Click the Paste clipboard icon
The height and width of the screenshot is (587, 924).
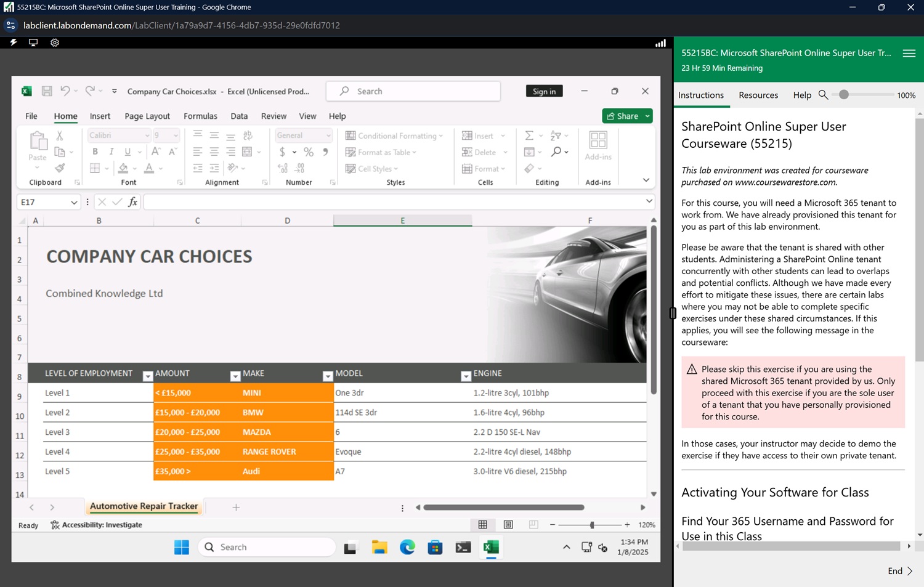click(38, 141)
